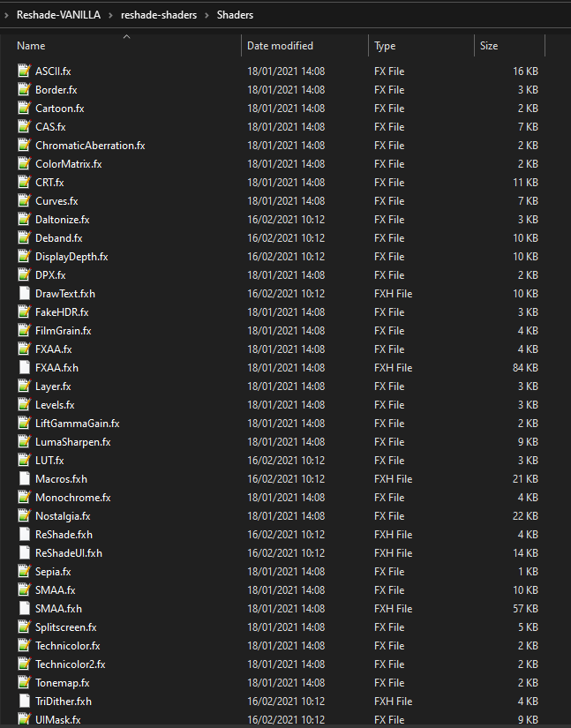The width and height of the screenshot is (571, 728).
Task: Select the Tonemap.fx file name
Action: click(62, 683)
